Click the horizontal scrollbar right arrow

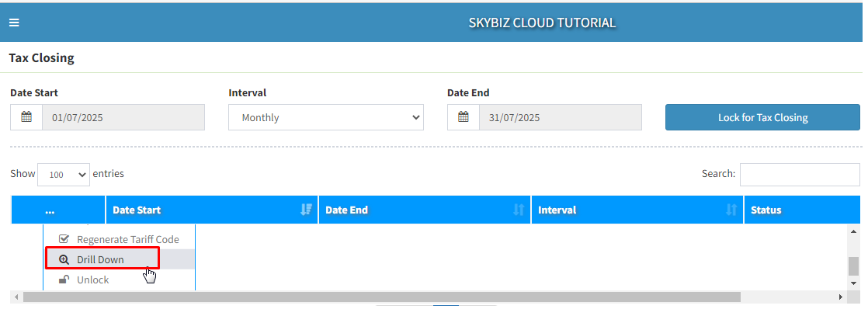click(x=840, y=297)
